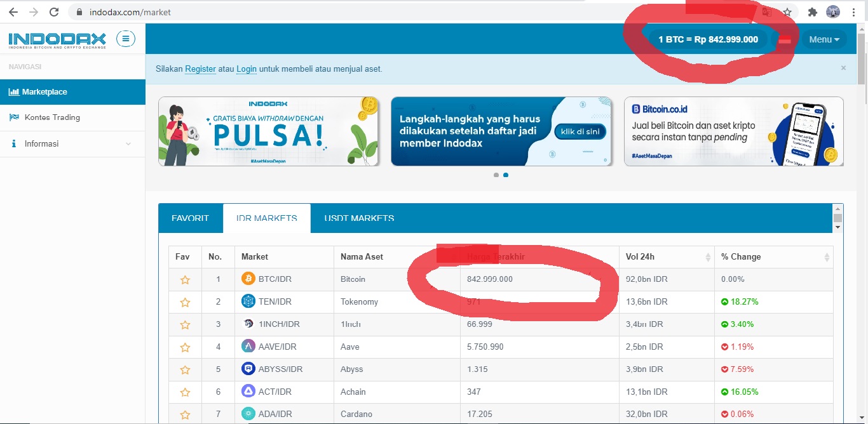Click the ADA/IDR market text

pos(275,414)
